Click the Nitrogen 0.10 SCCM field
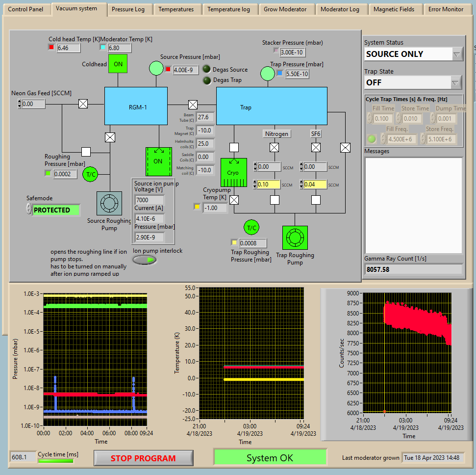 point(269,184)
